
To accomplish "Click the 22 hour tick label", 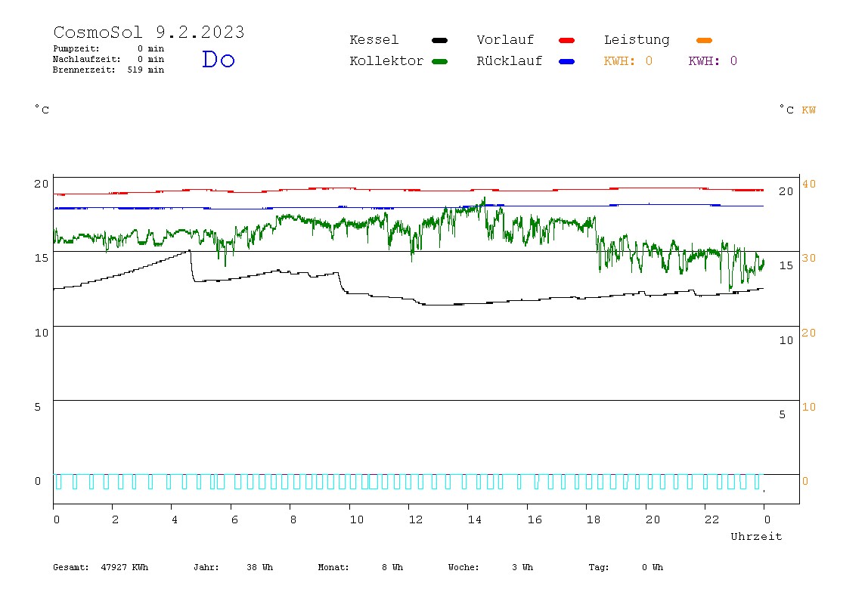I will [x=711, y=520].
